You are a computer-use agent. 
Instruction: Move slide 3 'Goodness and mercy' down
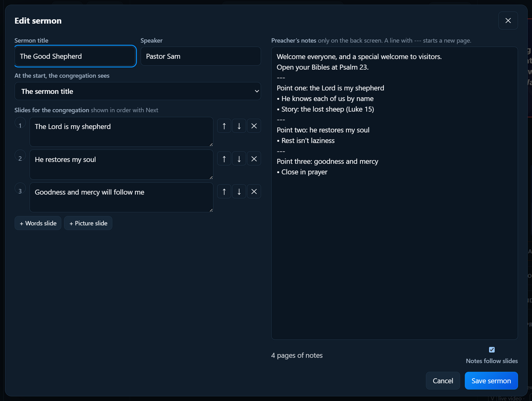click(x=239, y=191)
